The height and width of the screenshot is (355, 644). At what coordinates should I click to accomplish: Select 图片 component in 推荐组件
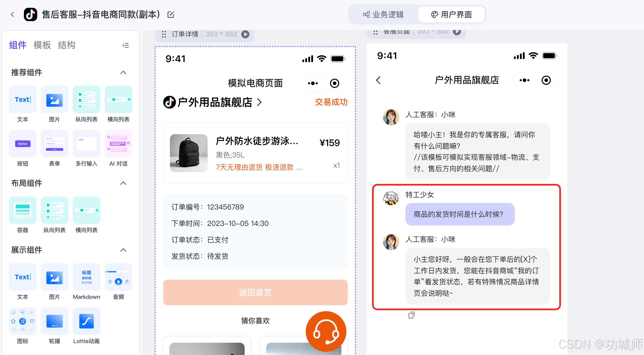click(54, 104)
